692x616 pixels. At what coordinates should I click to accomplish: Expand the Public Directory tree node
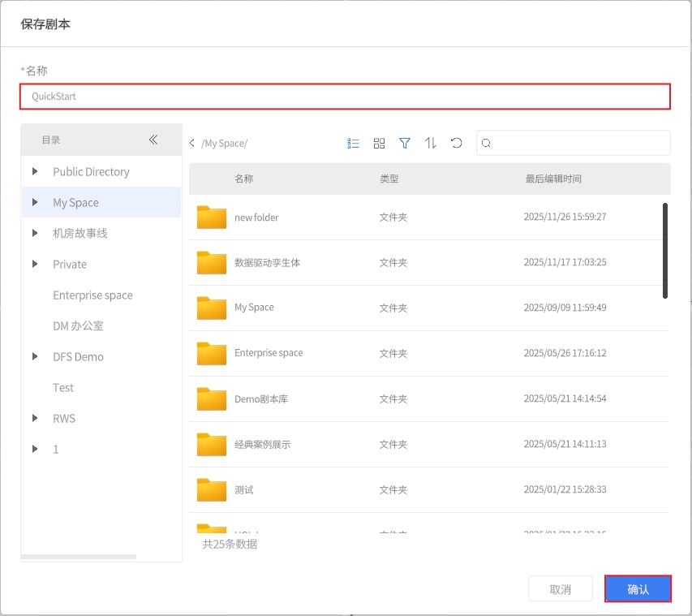pos(35,171)
